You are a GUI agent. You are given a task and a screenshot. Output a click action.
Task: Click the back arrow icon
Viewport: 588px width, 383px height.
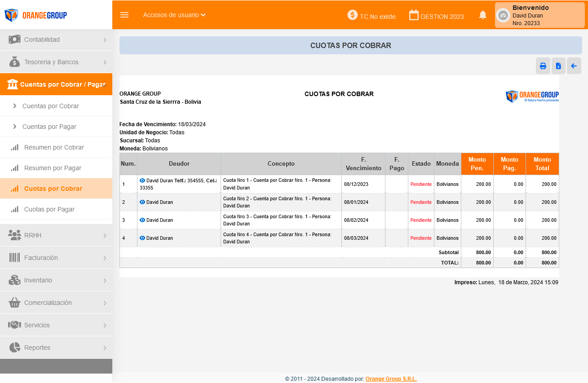[x=574, y=66]
